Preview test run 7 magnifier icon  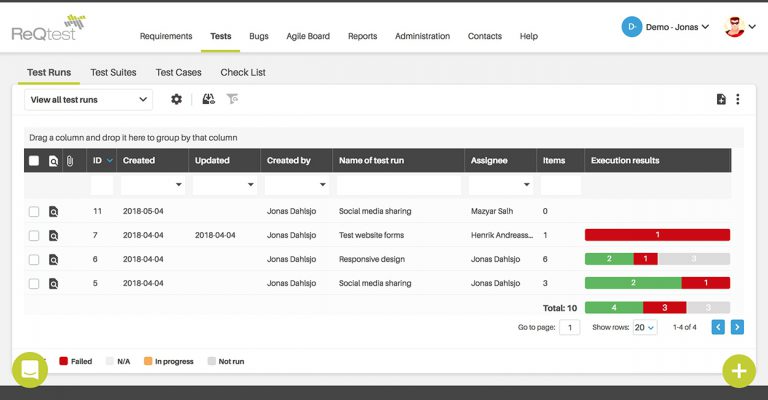[x=53, y=235]
